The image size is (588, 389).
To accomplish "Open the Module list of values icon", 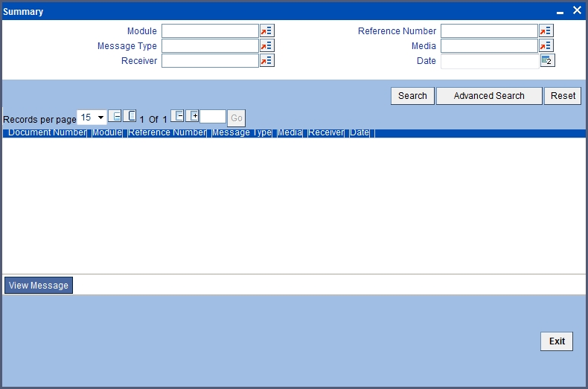I will point(267,30).
